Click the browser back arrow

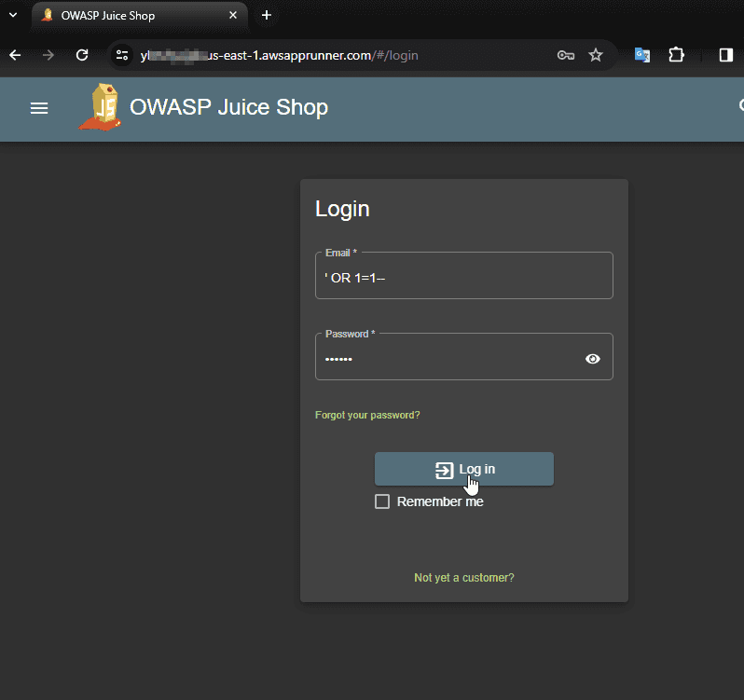point(15,55)
